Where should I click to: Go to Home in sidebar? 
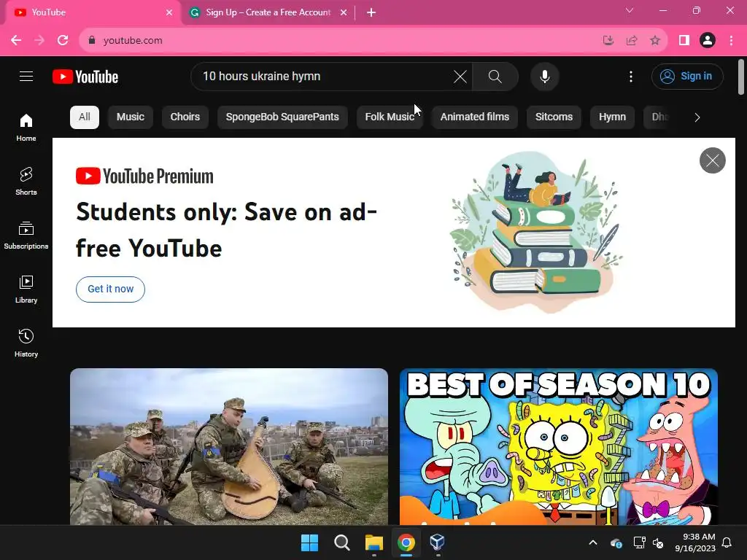click(x=26, y=128)
